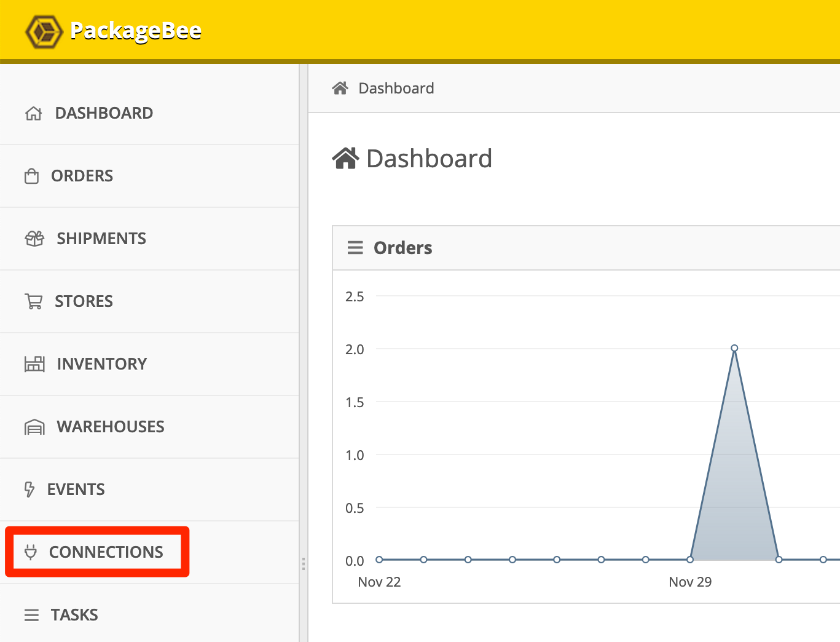Click the Shipments boxes icon

34,239
